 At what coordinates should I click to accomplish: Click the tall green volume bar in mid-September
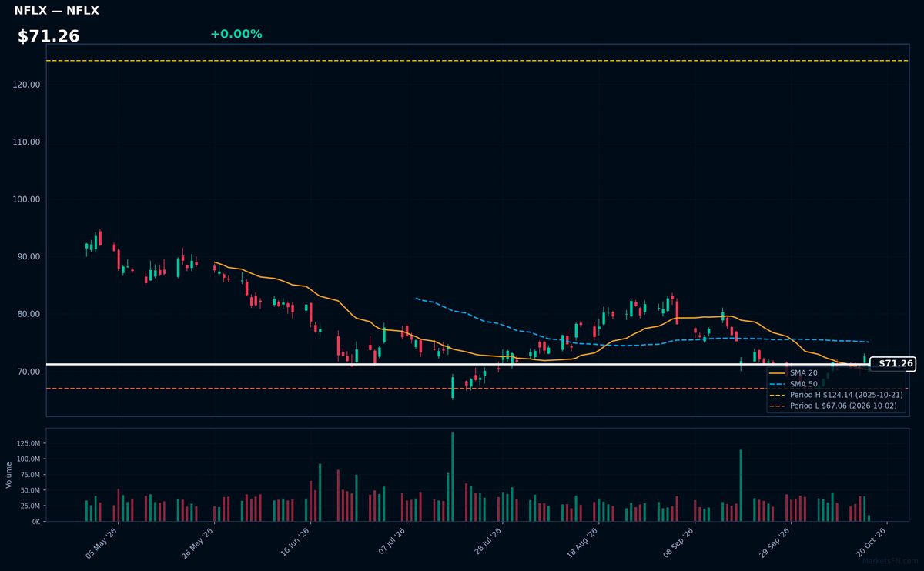(741, 486)
